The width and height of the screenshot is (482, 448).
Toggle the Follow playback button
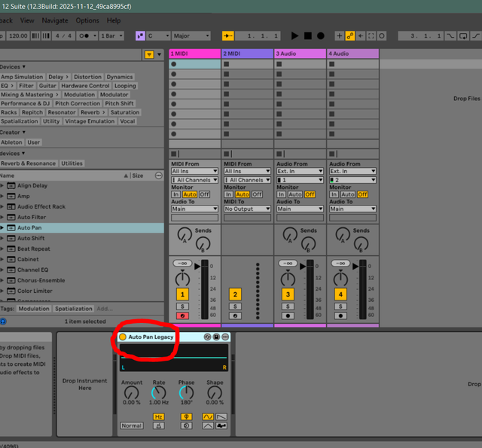click(x=227, y=36)
